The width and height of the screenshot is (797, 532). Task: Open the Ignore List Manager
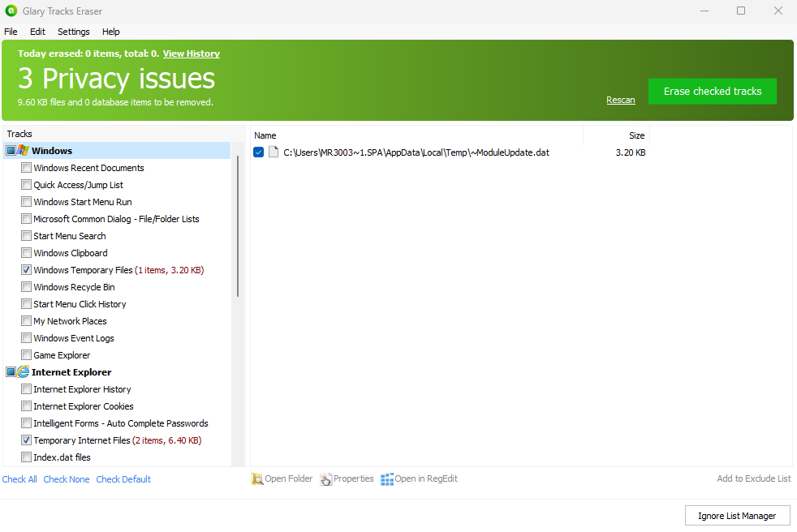(x=737, y=516)
